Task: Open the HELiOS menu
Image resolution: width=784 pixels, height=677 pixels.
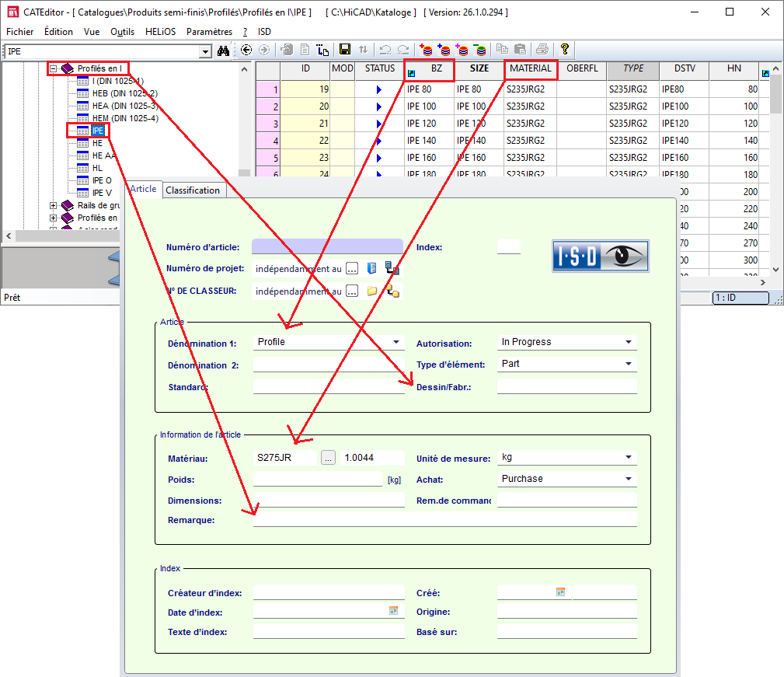Action: 161,32
